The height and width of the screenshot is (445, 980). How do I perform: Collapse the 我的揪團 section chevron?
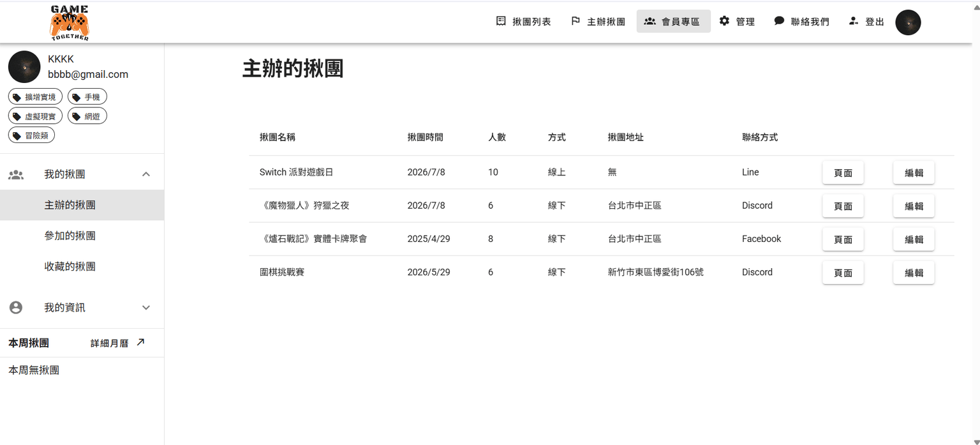[146, 174]
